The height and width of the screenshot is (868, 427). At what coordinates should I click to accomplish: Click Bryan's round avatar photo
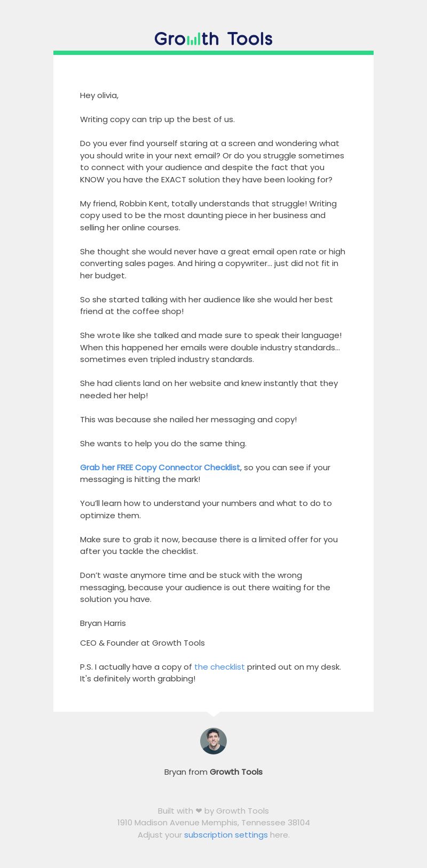pyautogui.click(x=213, y=741)
